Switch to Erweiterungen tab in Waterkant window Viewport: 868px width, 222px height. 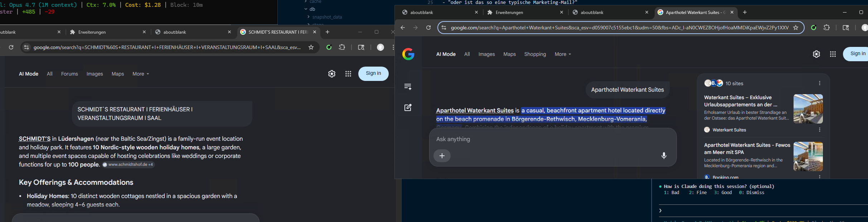[525, 12]
